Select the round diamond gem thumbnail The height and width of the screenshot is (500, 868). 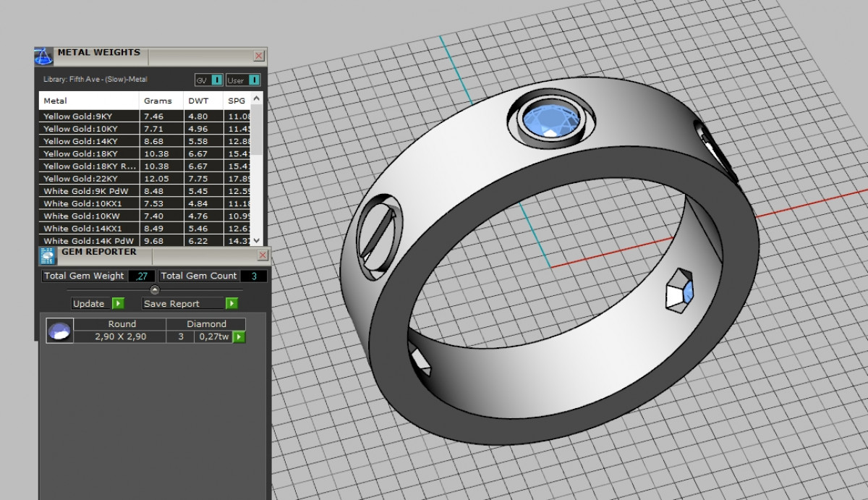pyautogui.click(x=59, y=331)
